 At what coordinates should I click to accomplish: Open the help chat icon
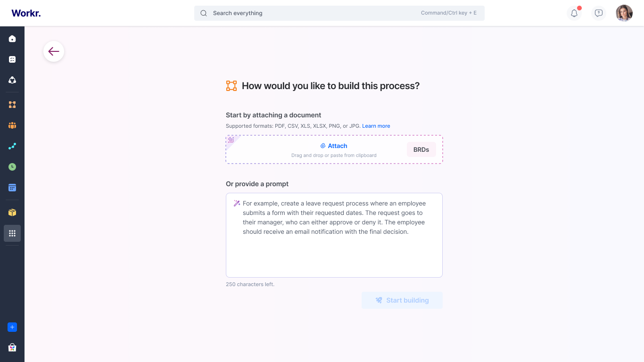point(599,13)
